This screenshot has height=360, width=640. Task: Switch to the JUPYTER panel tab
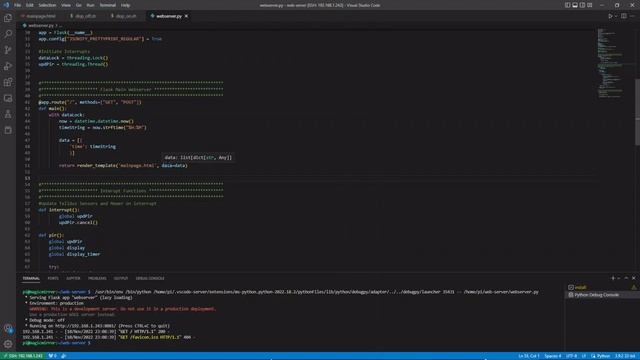[x=73, y=278]
